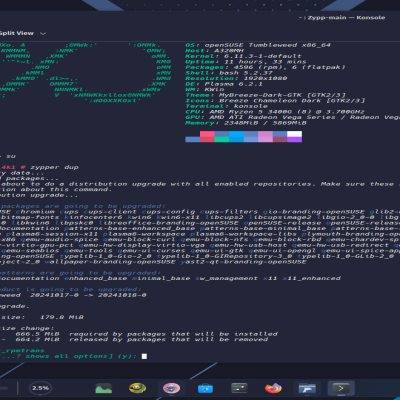
Task: Click the '20241017-0 -> 20241018-0' version text
Action: click(x=88, y=295)
